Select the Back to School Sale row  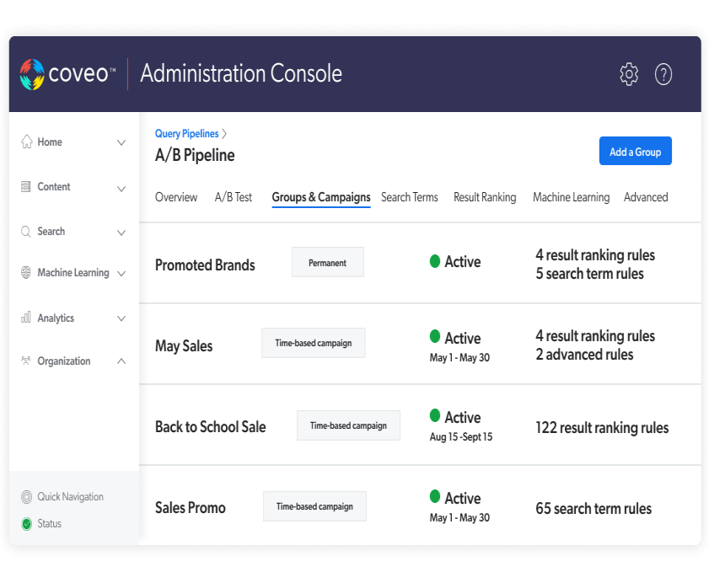(x=210, y=427)
